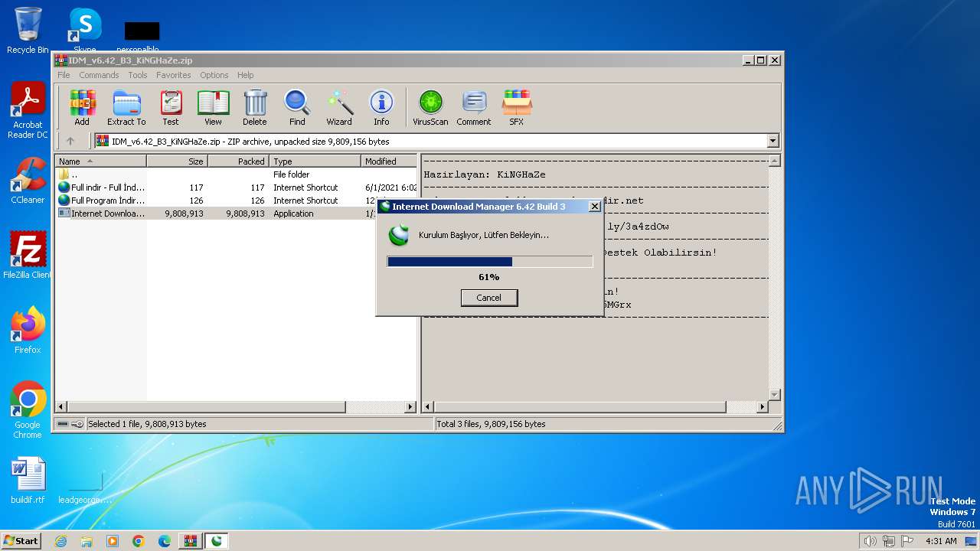The width and height of the screenshot is (980, 551).
Task: Open the Chrome taskbar icon
Action: 139,541
